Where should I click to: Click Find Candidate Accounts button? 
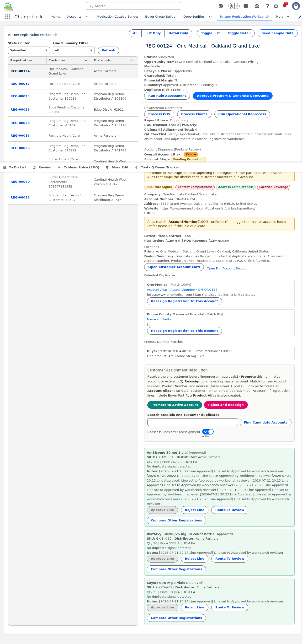tap(265, 423)
